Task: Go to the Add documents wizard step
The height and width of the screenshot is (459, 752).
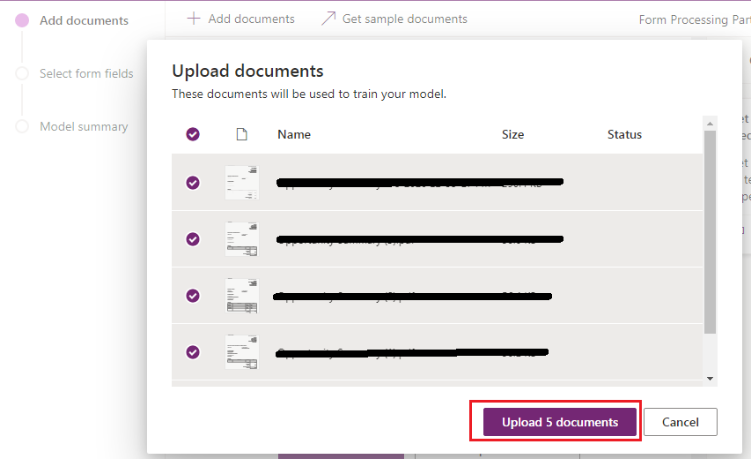Action: pyautogui.click(x=84, y=21)
